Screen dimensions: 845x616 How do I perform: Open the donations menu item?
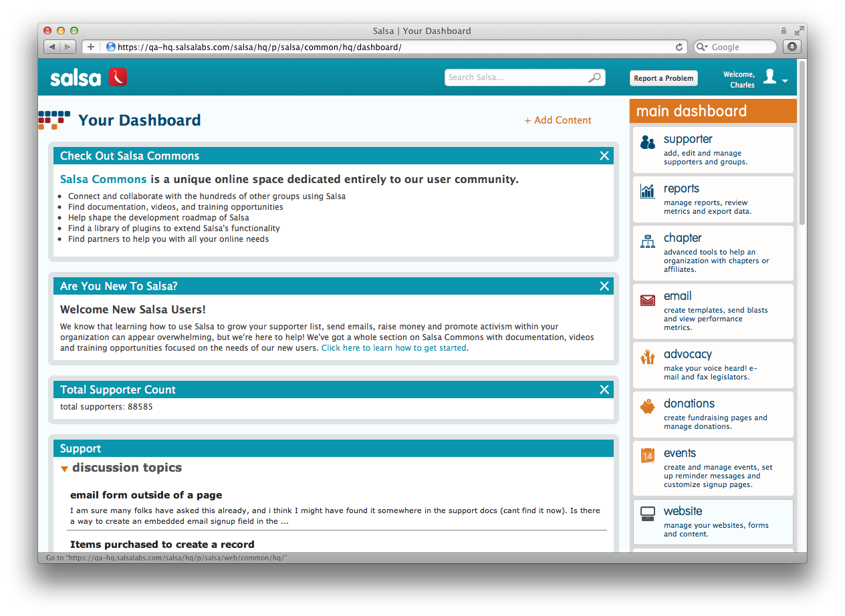tap(713, 414)
